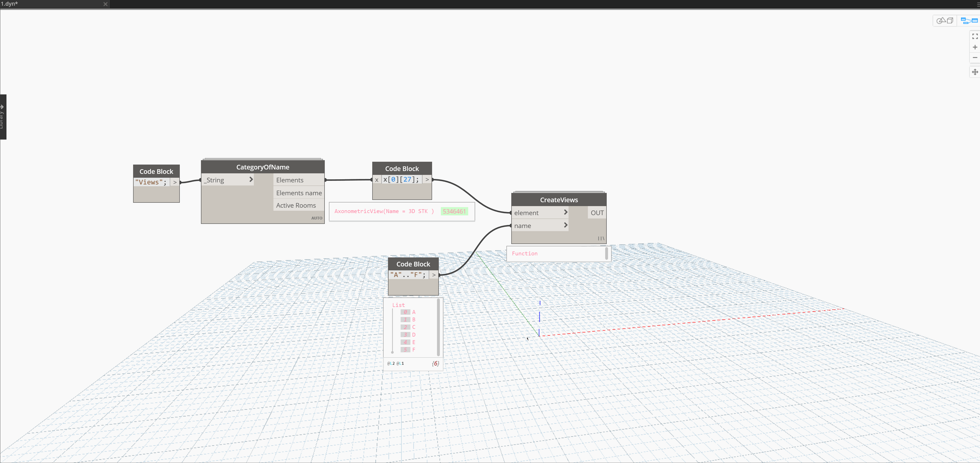
Task: Switch to graph view navigation
Action: (969, 21)
